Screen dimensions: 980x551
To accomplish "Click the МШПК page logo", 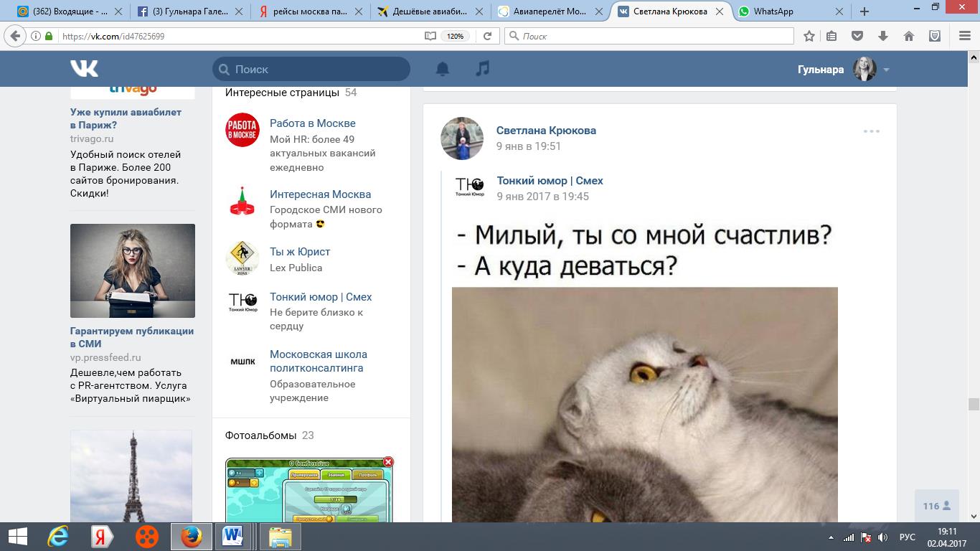I will click(x=242, y=362).
